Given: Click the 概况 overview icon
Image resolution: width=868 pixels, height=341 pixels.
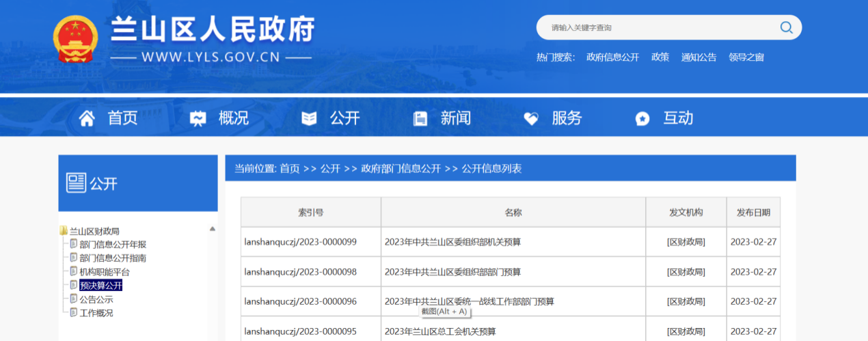Looking at the screenshot, I should [x=198, y=118].
